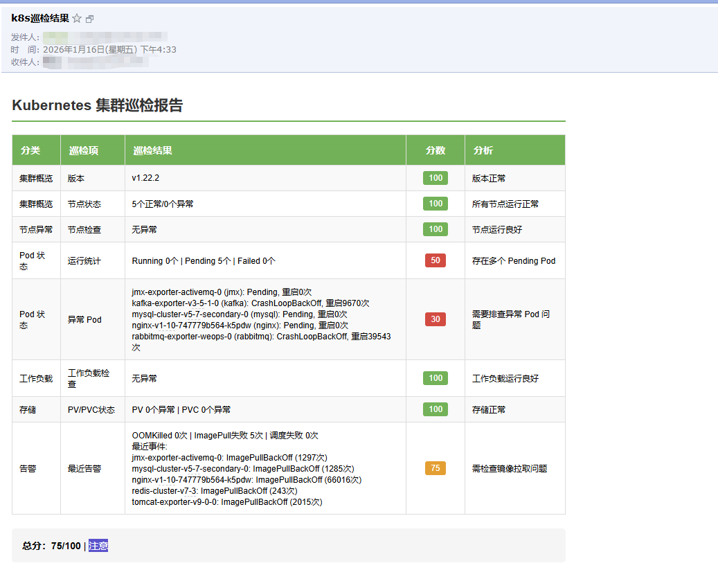Select jmx-exporter-activemq-0 (jmx) Pending line
The image size is (718, 588).
coord(222,292)
